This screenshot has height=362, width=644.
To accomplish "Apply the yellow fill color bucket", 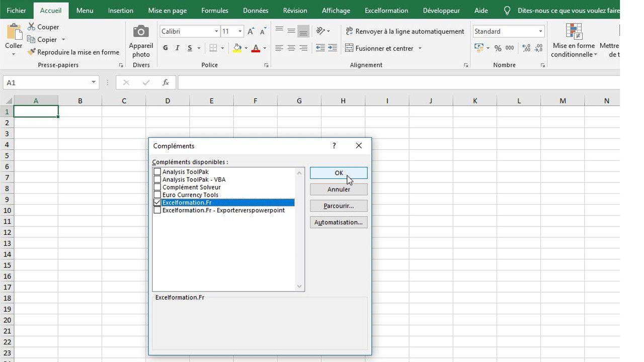I will coord(237,48).
